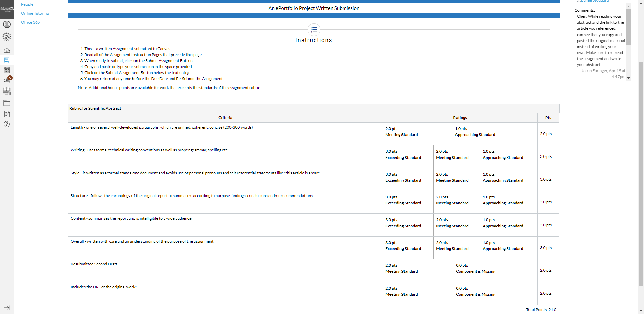Open the Office 365 link
The image size is (644, 314).
point(30,22)
